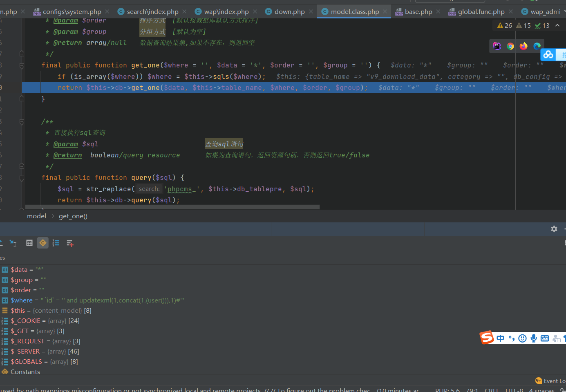
Task: Click fold marker at second comment end */
Action: coord(22,166)
